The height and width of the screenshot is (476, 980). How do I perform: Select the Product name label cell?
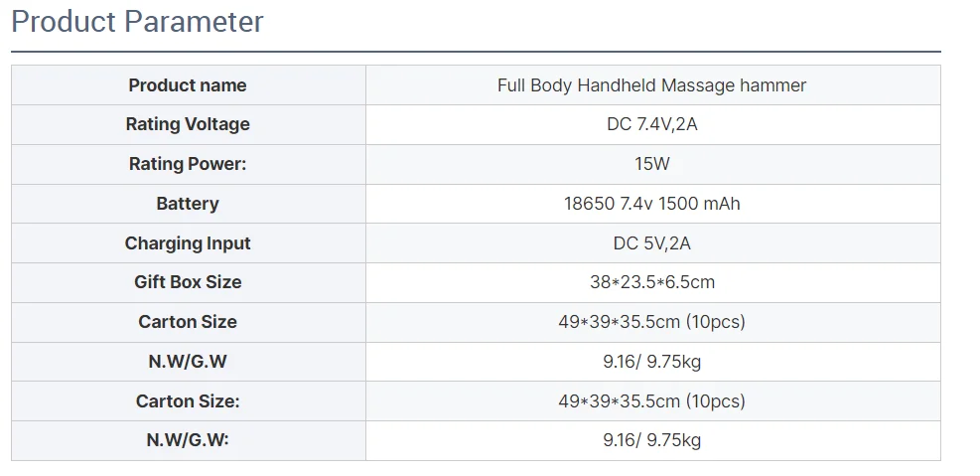[x=188, y=85]
